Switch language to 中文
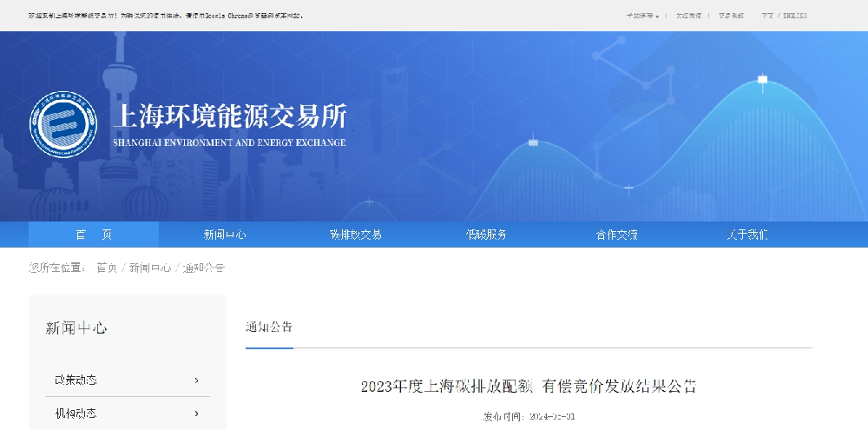Screen dimensions: 868x430 point(767,16)
